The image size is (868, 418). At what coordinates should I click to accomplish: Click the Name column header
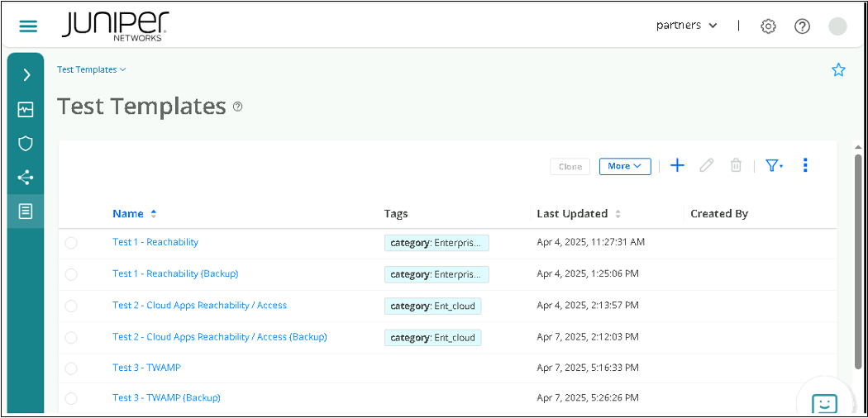[128, 214]
